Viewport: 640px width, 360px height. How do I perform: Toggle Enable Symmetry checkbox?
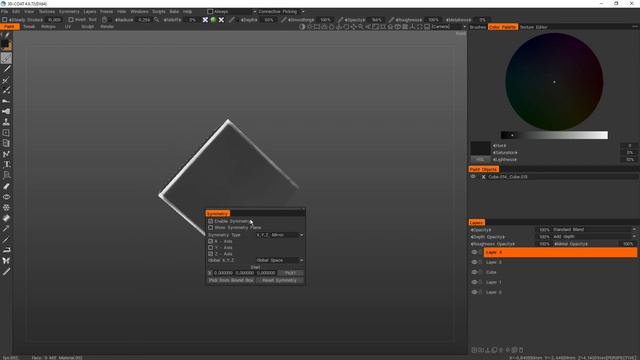[211, 221]
